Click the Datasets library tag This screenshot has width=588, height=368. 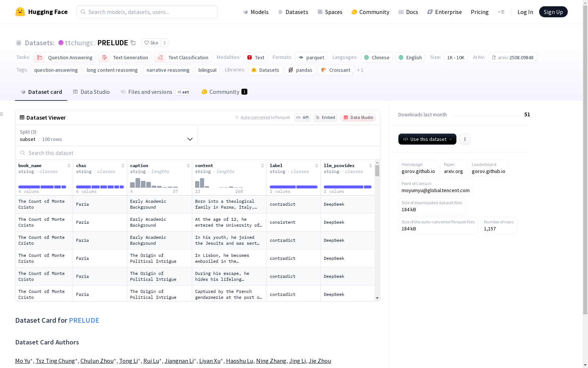(x=265, y=70)
